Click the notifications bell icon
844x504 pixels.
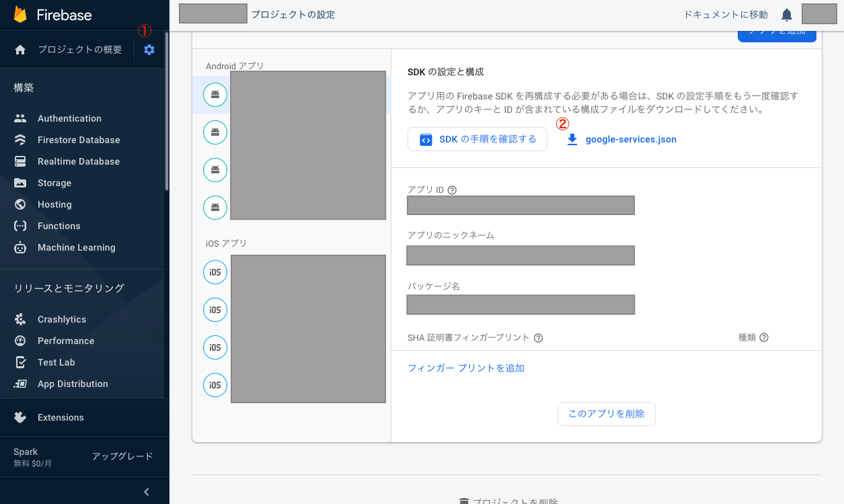(x=786, y=13)
